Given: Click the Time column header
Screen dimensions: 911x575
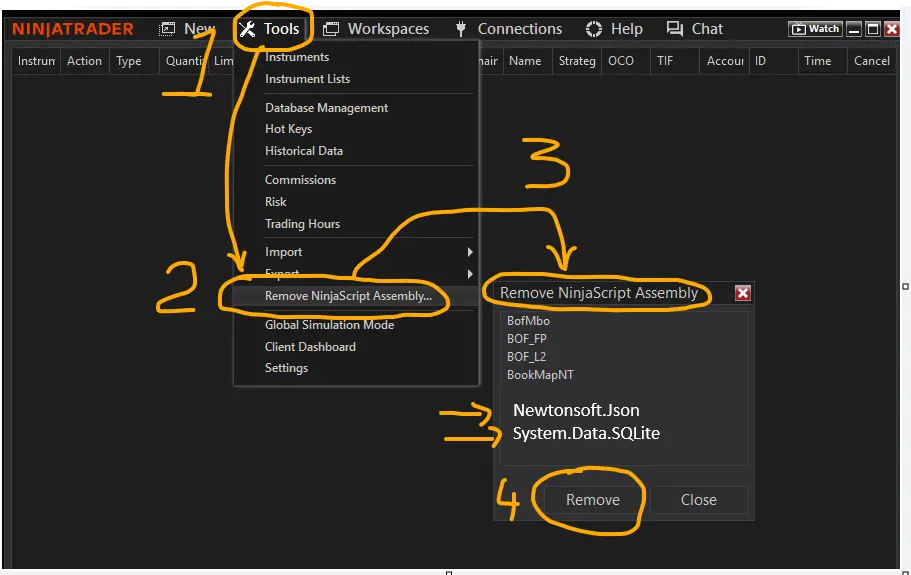Looking at the screenshot, I should pyautogui.click(x=817, y=61).
